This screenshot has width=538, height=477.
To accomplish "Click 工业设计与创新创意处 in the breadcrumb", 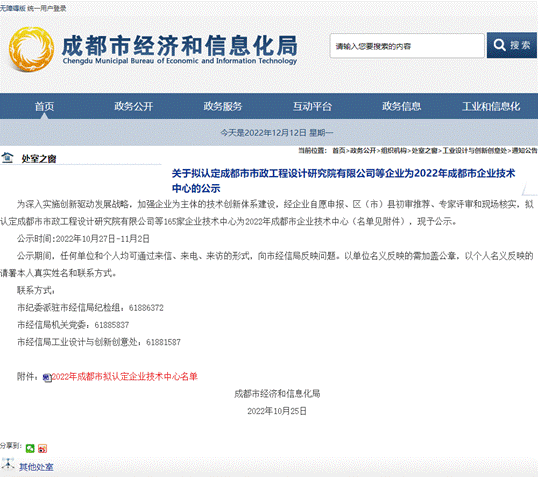I will click(475, 150).
